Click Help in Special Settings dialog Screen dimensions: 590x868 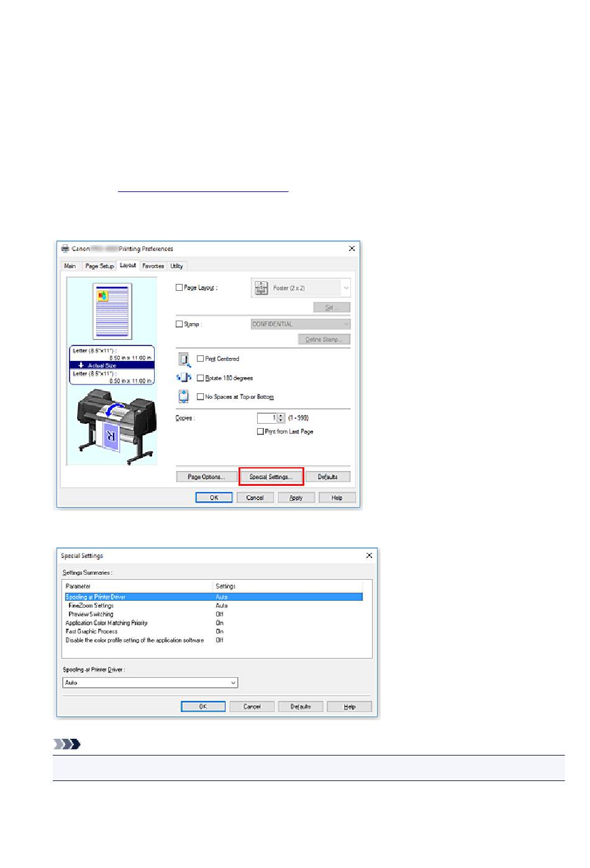point(350,706)
